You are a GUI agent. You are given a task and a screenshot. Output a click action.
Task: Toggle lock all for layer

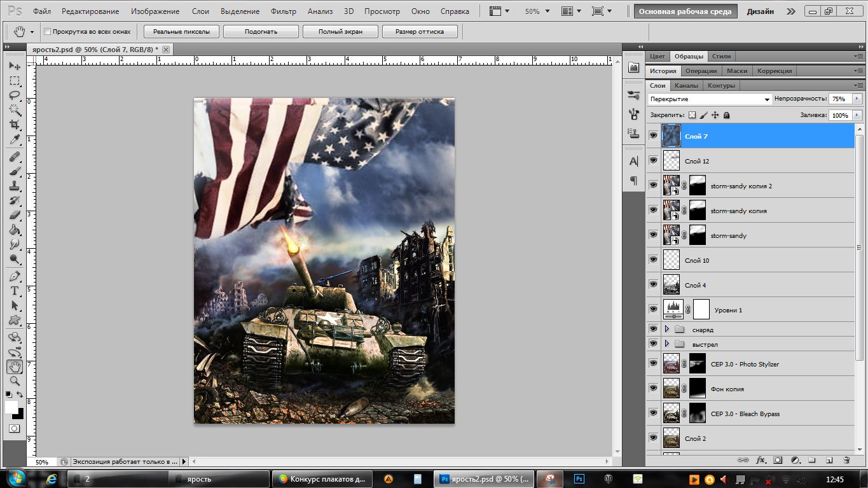pyautogui.click(x=726, y=115)
